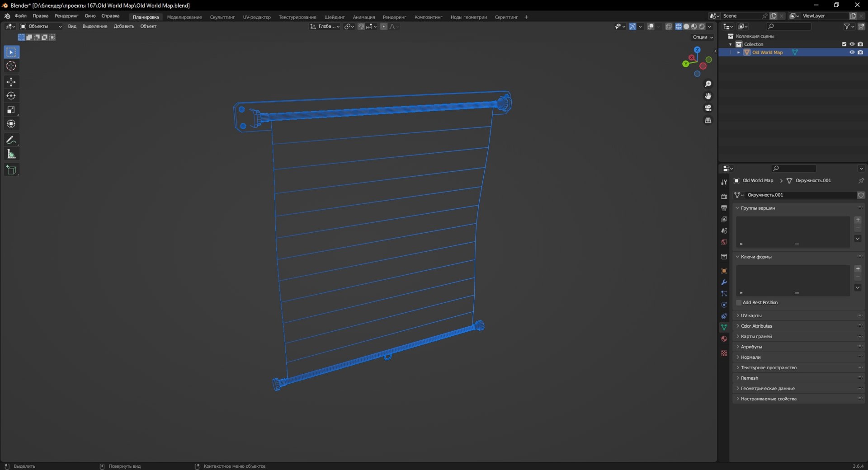Collapse the Collection tree item
This screenshot has height=470, width=868.
(x=731, y=44)
